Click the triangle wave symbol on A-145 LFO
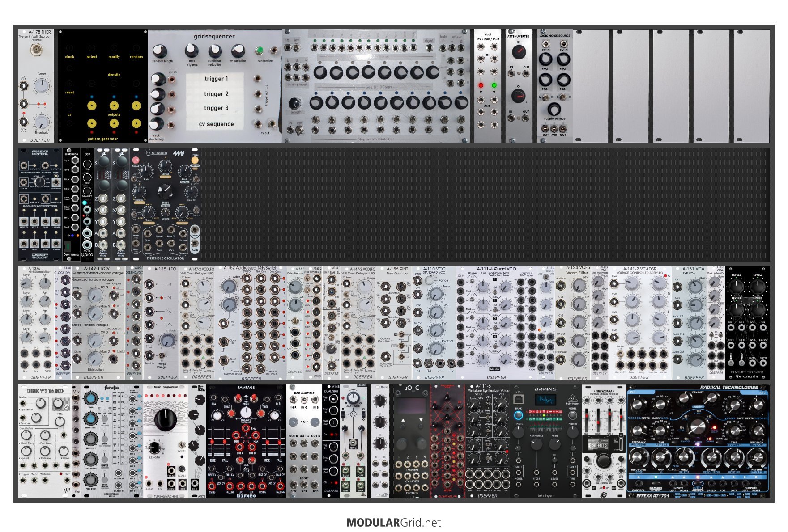Viewport: 788px width, 532px height. pos(169,324)
